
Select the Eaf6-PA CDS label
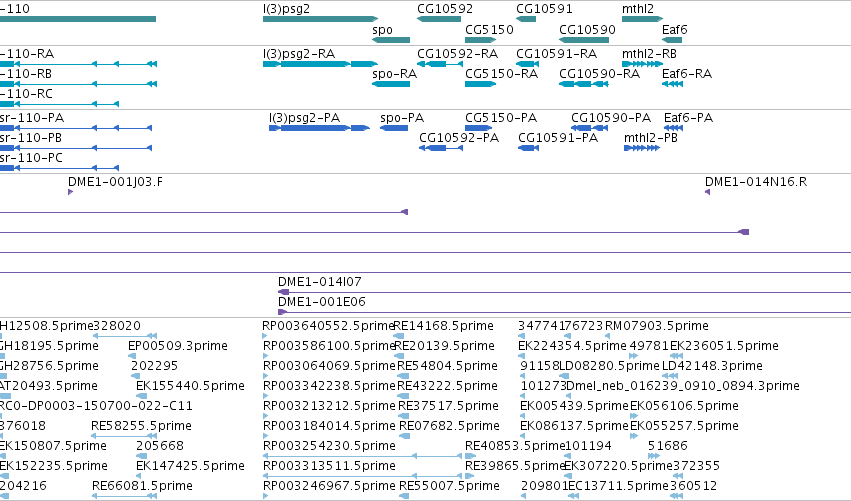[x=688, y=118]
